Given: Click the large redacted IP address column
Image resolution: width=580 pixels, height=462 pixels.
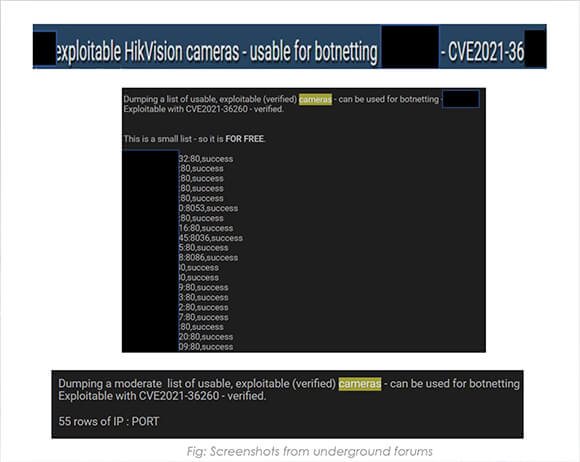Looking at the screenshot, I should click(x=151, y=251).
